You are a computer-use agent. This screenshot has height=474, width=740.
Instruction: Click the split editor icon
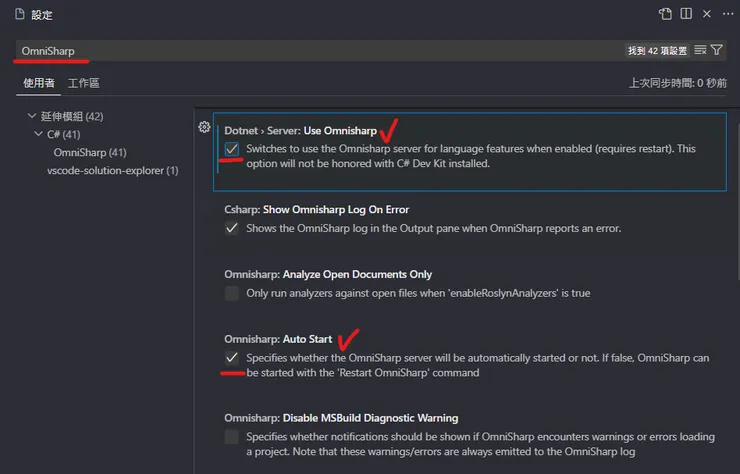(x=686, y=15)
